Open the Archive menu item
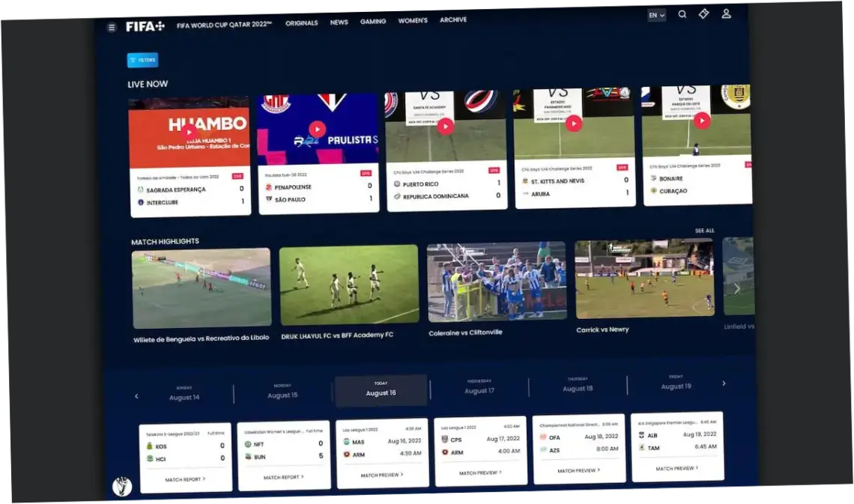 point(453,19)
